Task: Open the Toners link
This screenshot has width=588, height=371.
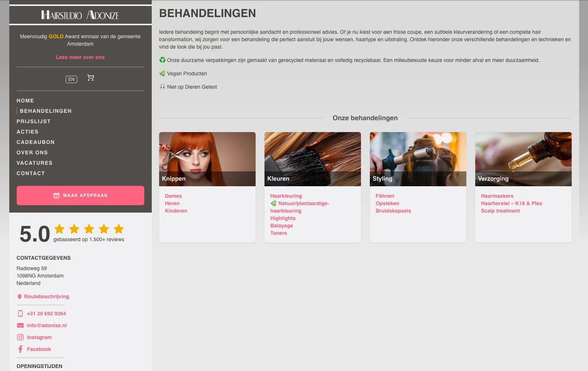Action: tap(279, 233)
